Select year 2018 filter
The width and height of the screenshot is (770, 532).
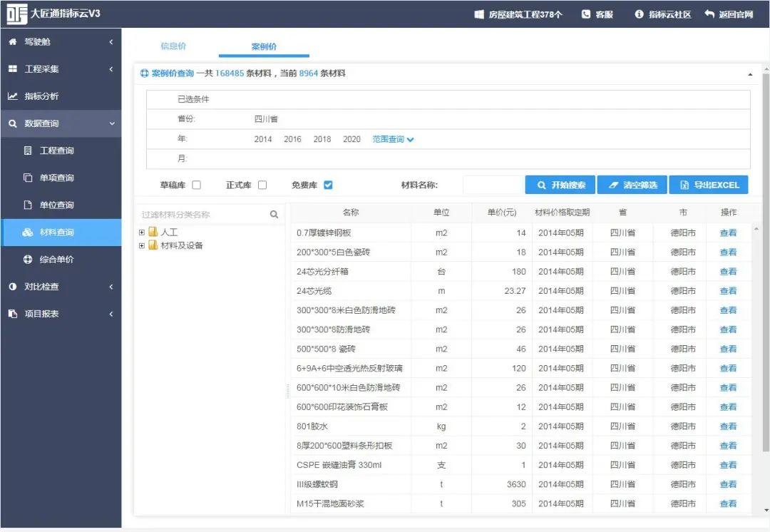322,139
